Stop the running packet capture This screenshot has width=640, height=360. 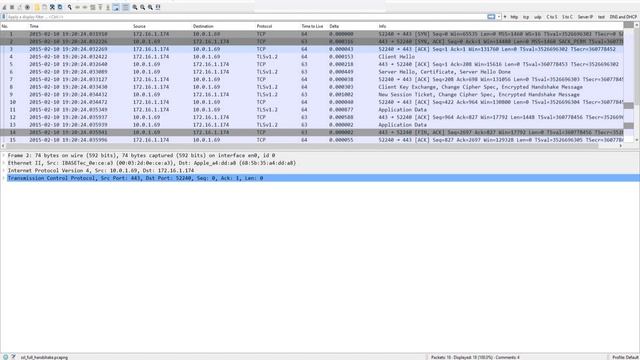(x=12, y=7)
